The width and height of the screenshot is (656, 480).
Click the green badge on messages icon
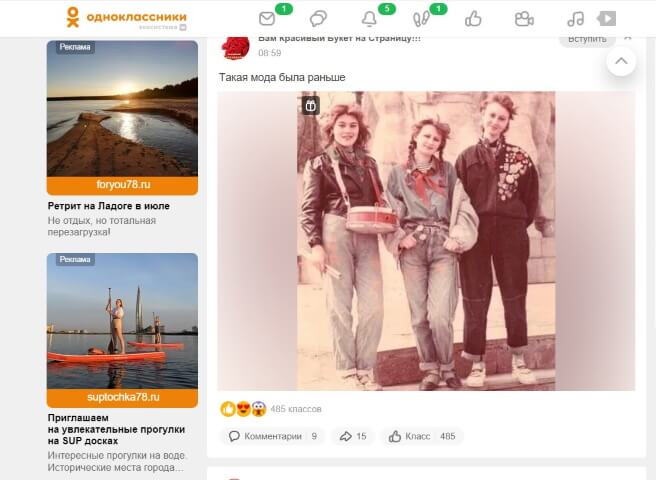[284, 8]
